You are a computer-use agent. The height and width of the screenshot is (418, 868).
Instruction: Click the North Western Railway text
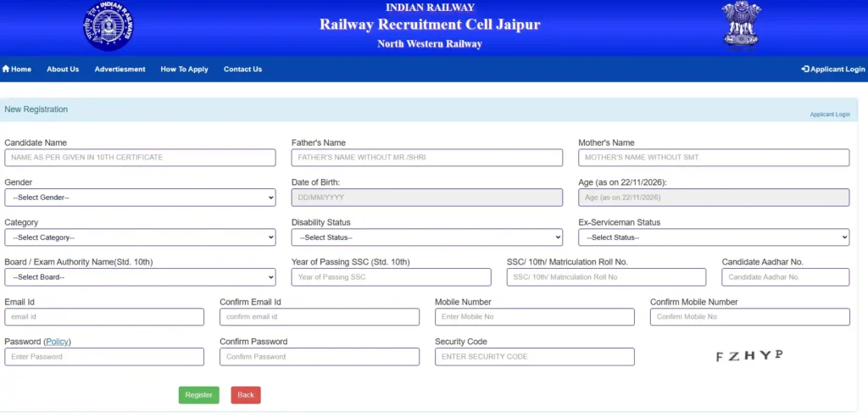pyautogui.click(x=430, y=44)
